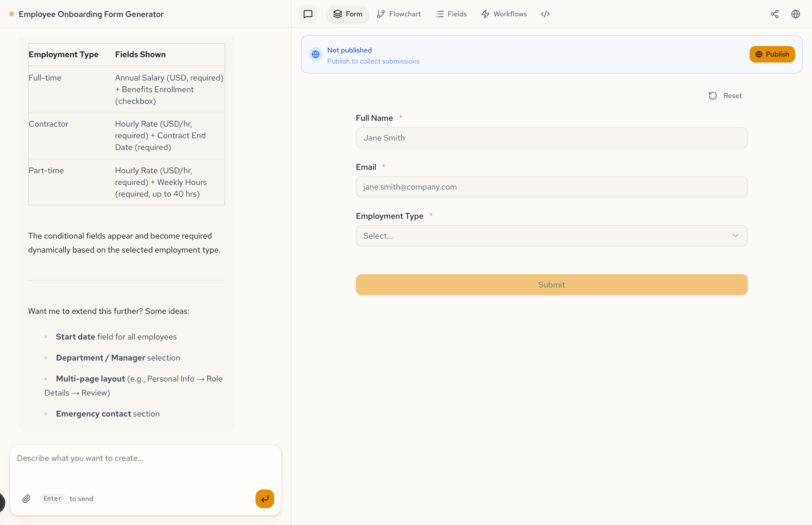812x525 pixels.
Task: Click the Full Name input field
Action: click(x=551, y=138)
